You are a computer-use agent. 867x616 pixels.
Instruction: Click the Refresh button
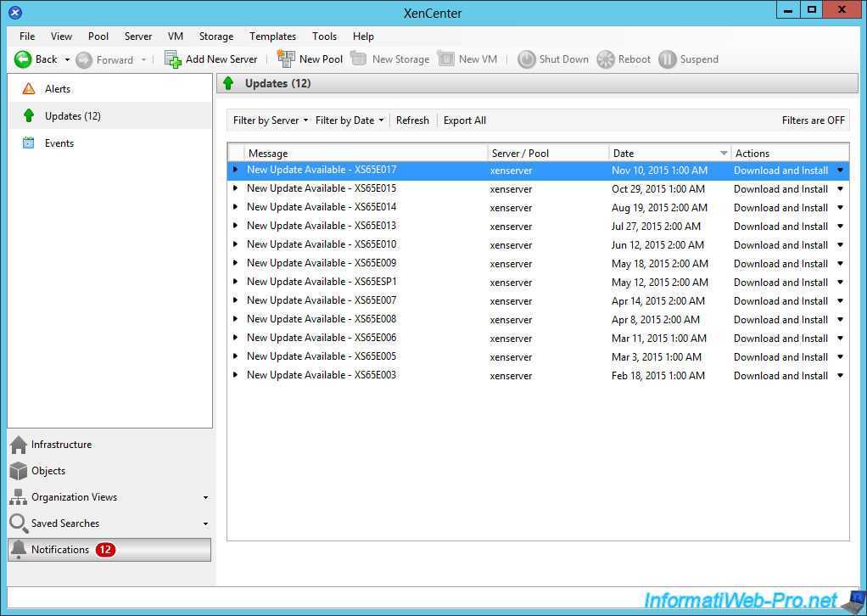coord(412,120)
